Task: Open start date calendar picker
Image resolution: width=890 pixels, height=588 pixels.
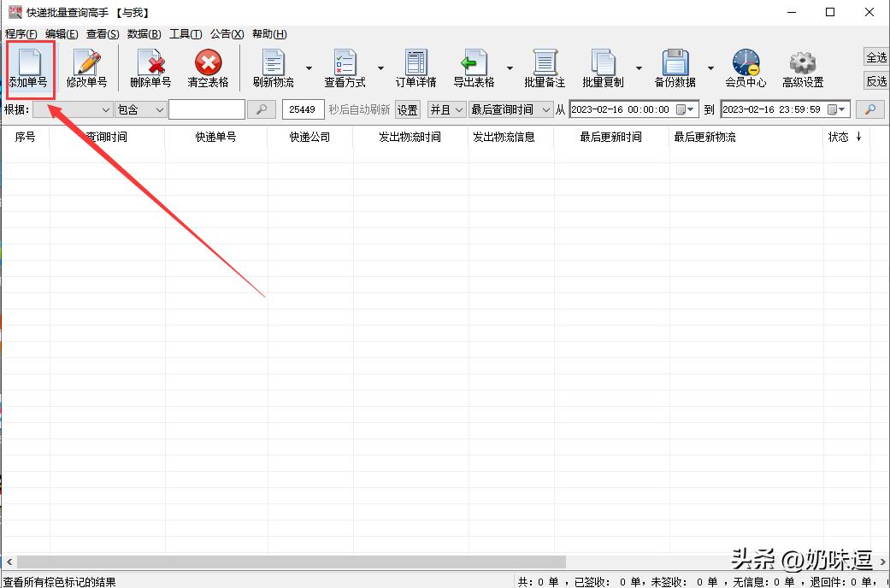Action: tap(685, 109)
